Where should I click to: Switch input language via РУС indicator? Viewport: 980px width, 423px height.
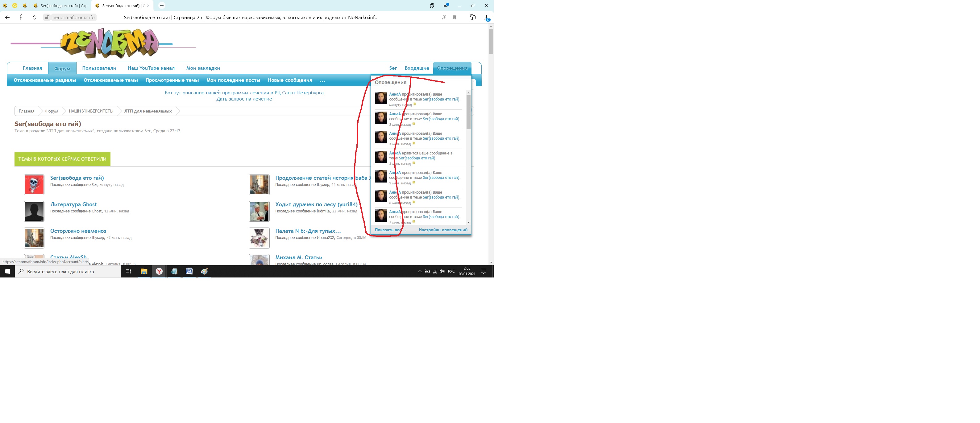(x=451, y=271)
